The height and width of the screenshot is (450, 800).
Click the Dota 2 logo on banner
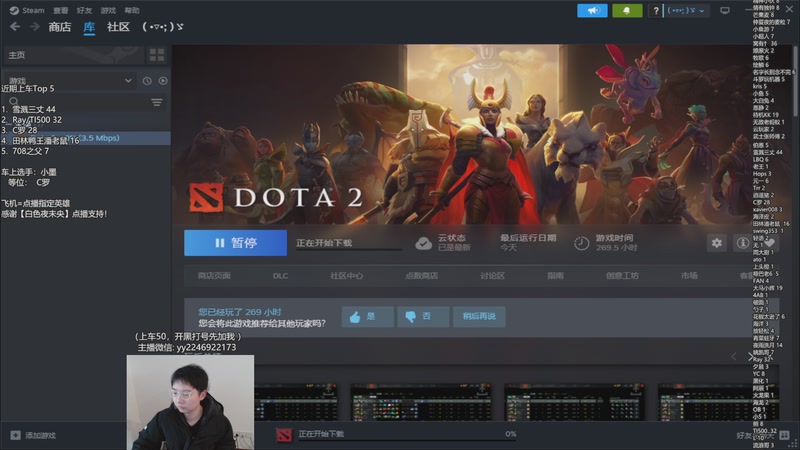click(x=206, y=197)
